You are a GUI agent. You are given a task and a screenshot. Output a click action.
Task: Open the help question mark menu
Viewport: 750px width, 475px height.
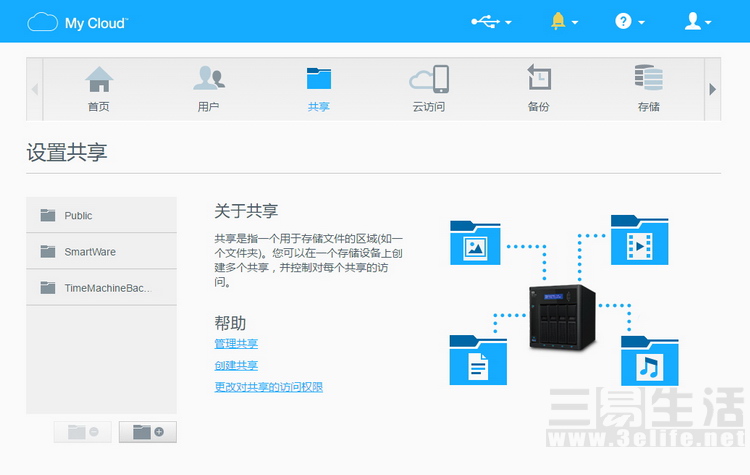629,22
